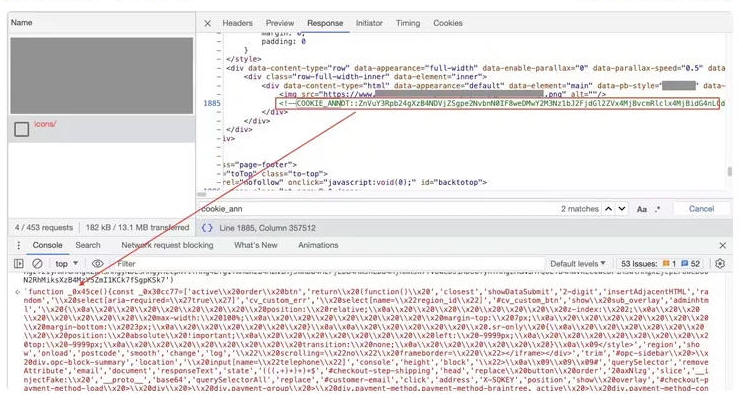Select the Console drawer tab
743x404 pixels.
coord(47,245)
